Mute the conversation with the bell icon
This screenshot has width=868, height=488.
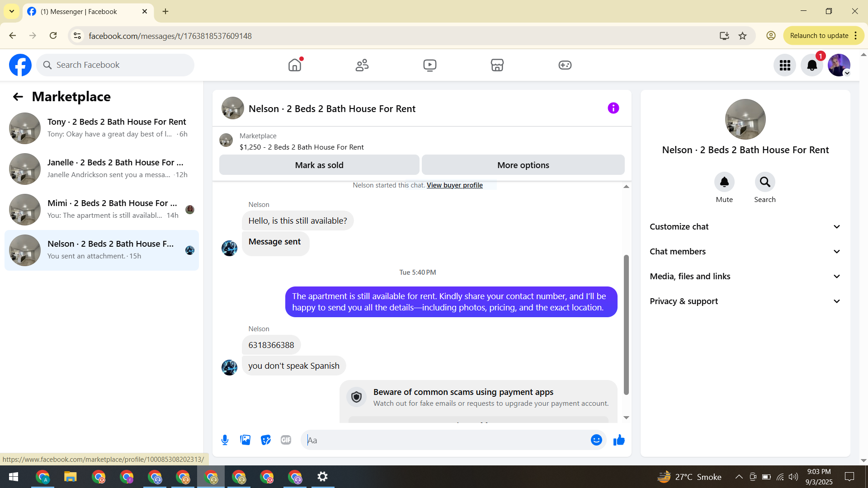point(724,182)
